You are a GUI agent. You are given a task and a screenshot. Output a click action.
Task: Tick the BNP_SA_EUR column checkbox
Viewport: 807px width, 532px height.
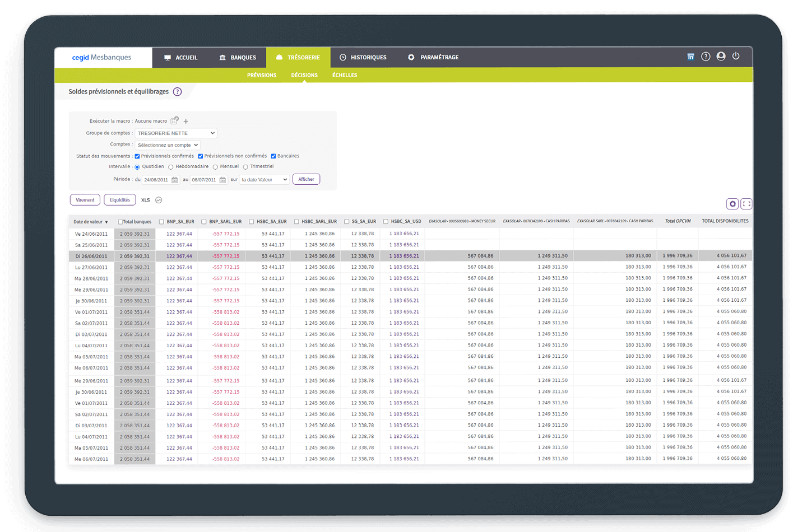161,222
